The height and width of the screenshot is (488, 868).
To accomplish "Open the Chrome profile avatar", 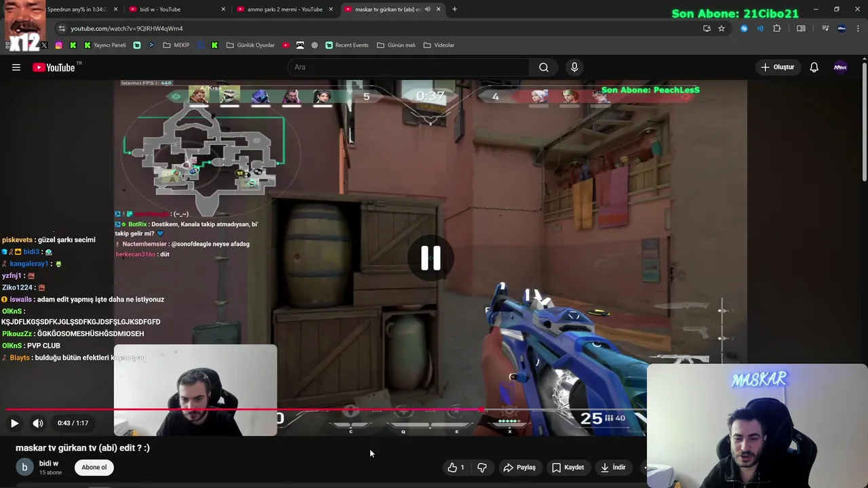I will click(842, 28).
